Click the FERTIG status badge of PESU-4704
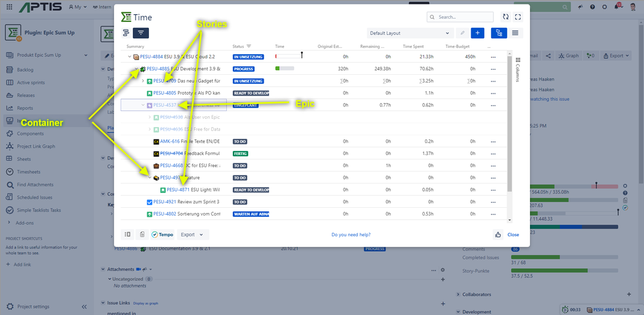This screenshot has height=315, width=644. point(240,154)
